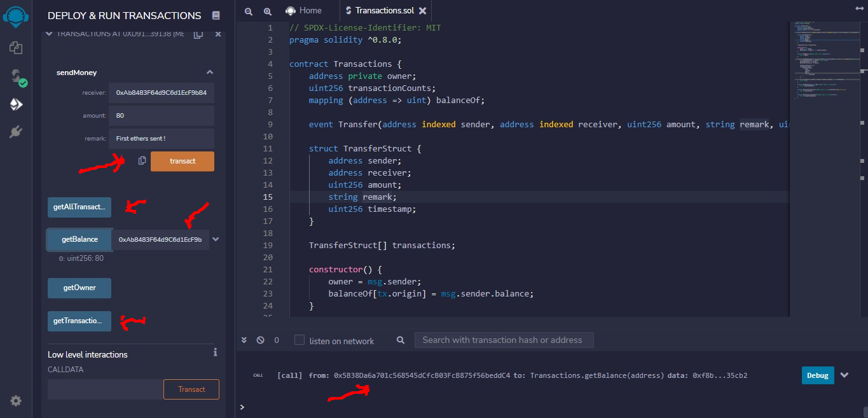Open the Plugin manager plug icon

click(x=16, y=132)
